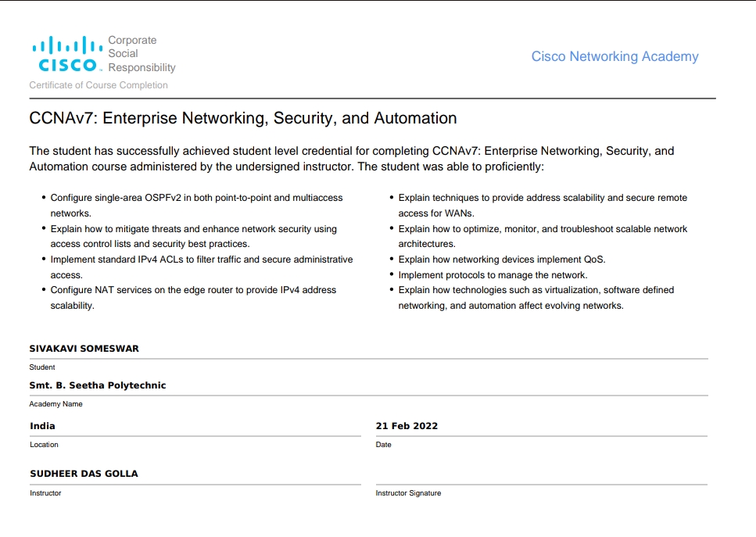Click the academy name Smt. B. Seetha Polytechnic
The image size is (756, 537).
pyautogui.click(x=98, y=385)
